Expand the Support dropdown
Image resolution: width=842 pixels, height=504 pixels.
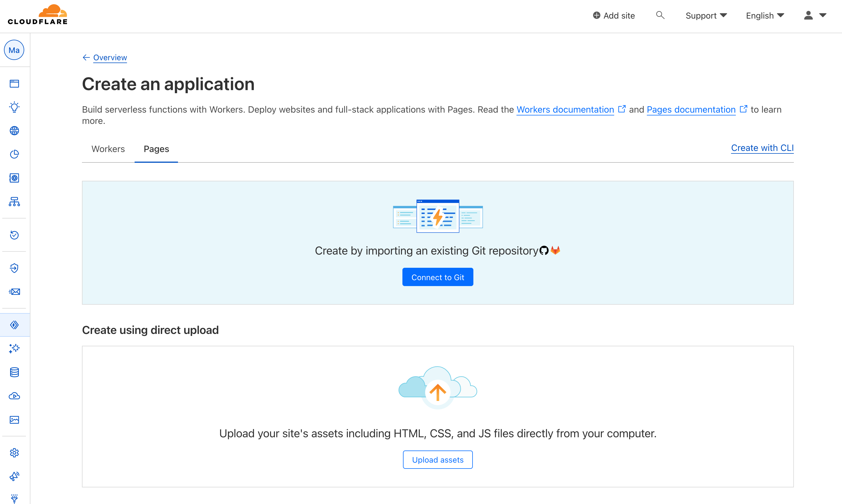706,15
